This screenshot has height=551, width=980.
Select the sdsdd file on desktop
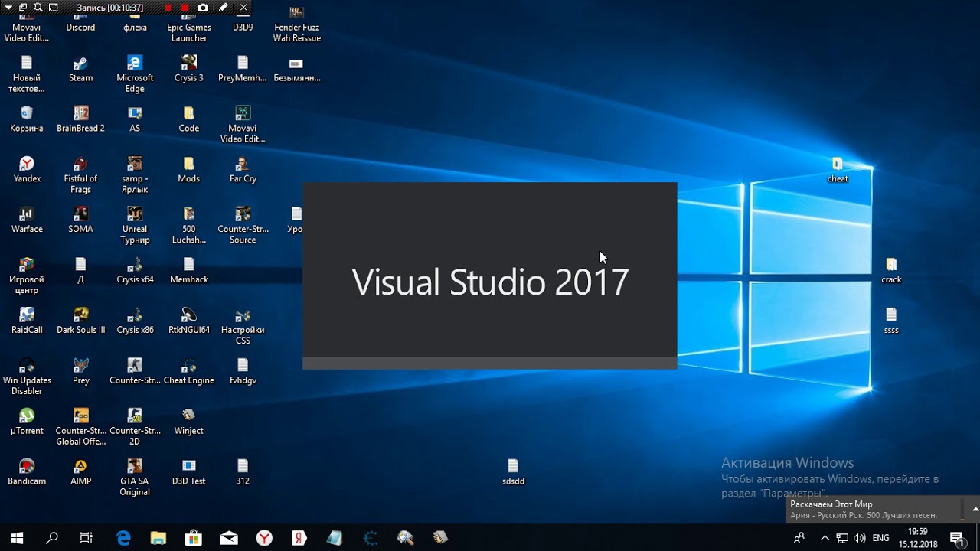513,473
